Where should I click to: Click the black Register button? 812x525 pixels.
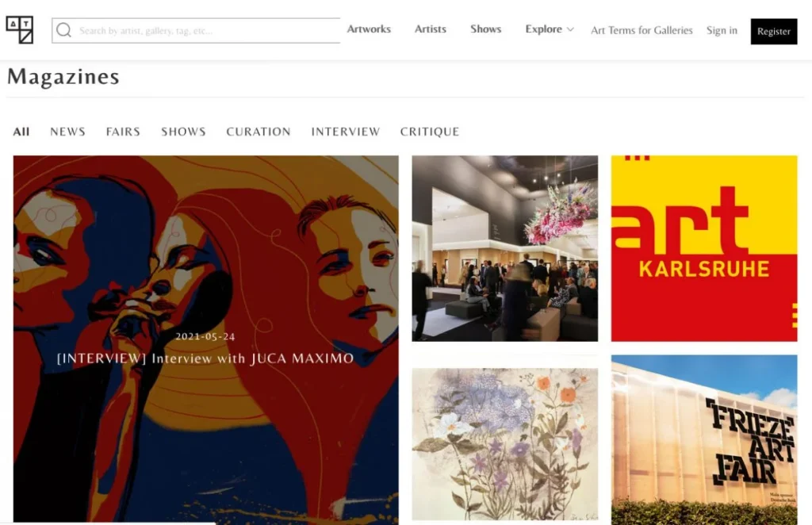pyautogui.click(x=774, y=31)
